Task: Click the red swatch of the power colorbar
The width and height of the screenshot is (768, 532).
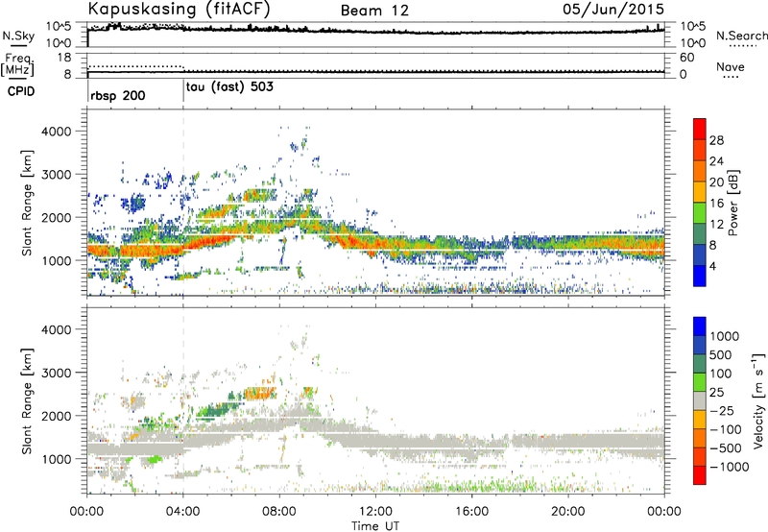Action: click(x=700, y=129)
